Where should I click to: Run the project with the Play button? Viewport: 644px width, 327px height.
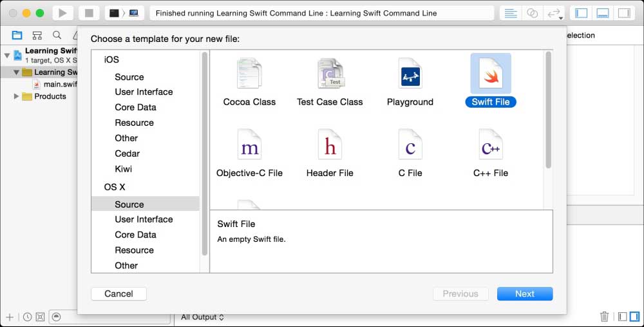(62, 13)
